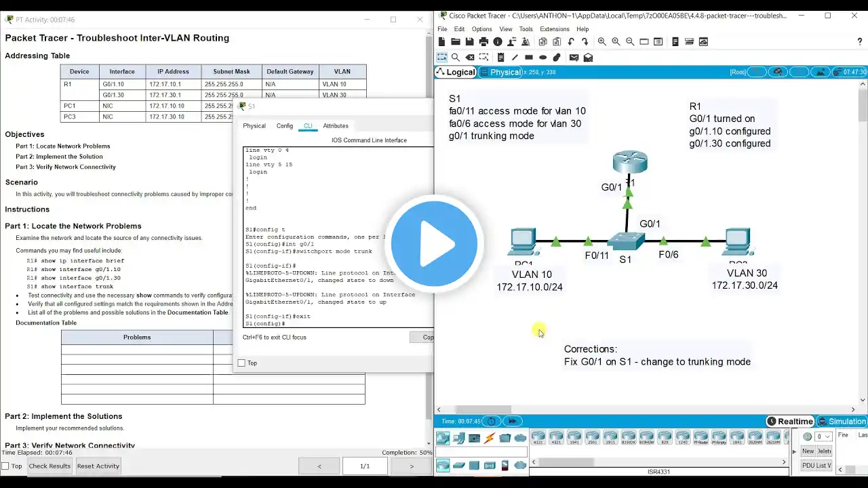This screenshot has width=868, height=488.
Task: Tick the Top checkbox in PT Activity window
Action: (5, 466)
